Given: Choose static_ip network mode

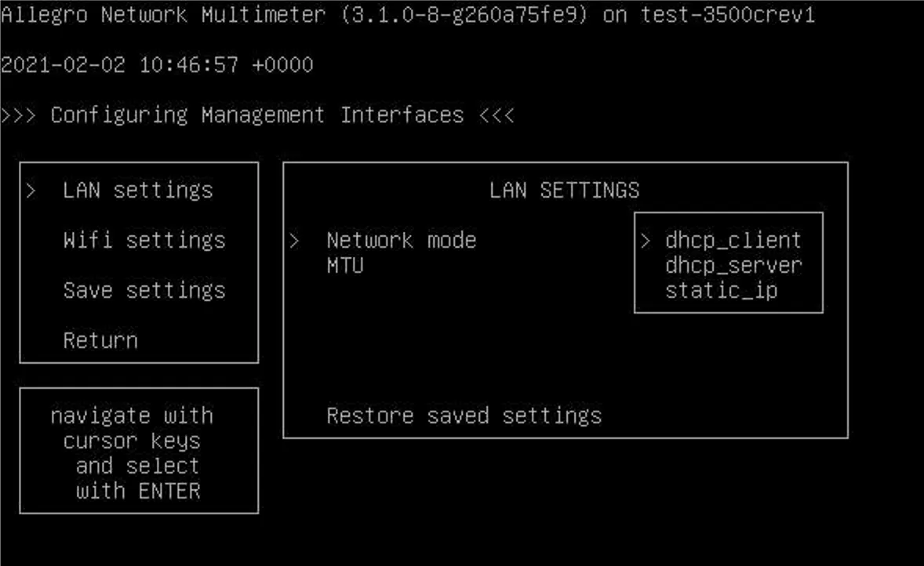Looking at the screenshot, I should [x=721, y=291].
